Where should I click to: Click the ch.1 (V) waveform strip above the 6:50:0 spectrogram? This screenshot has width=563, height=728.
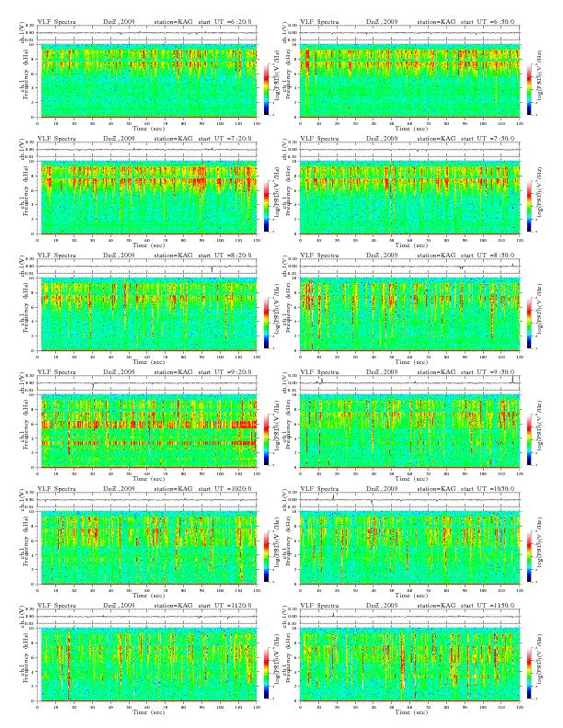pyautogui.click(x=409, y=33)
